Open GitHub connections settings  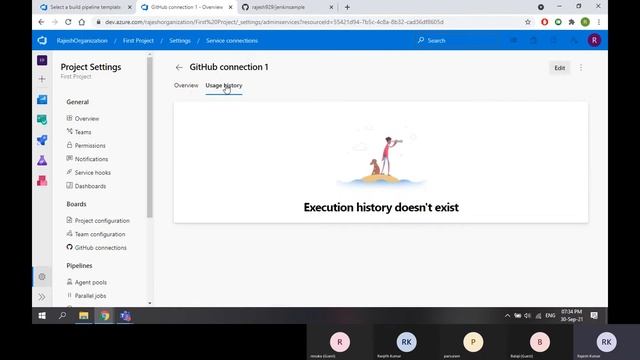(96, 247)
